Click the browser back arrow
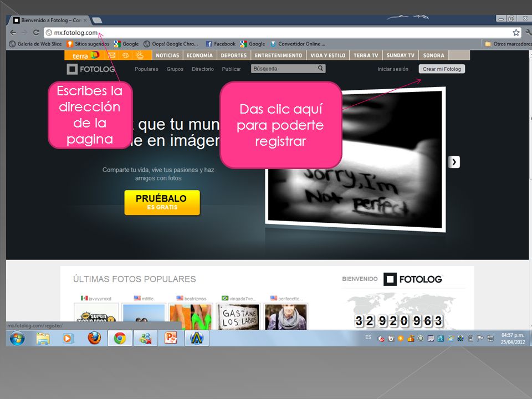The height and width of the screenshot is (399, 532). click(13, 33)
